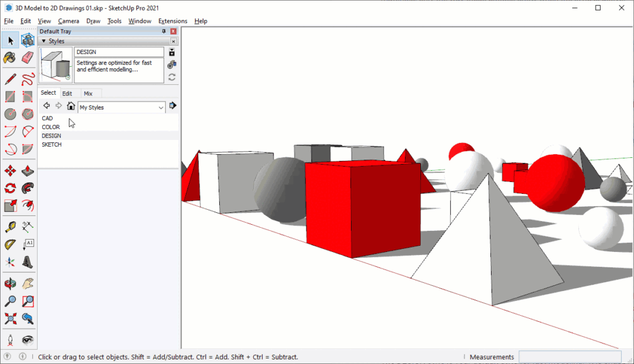Unpin the Default Tray
This screenshot has width=634, height=364.
click(x=163, y=31)
